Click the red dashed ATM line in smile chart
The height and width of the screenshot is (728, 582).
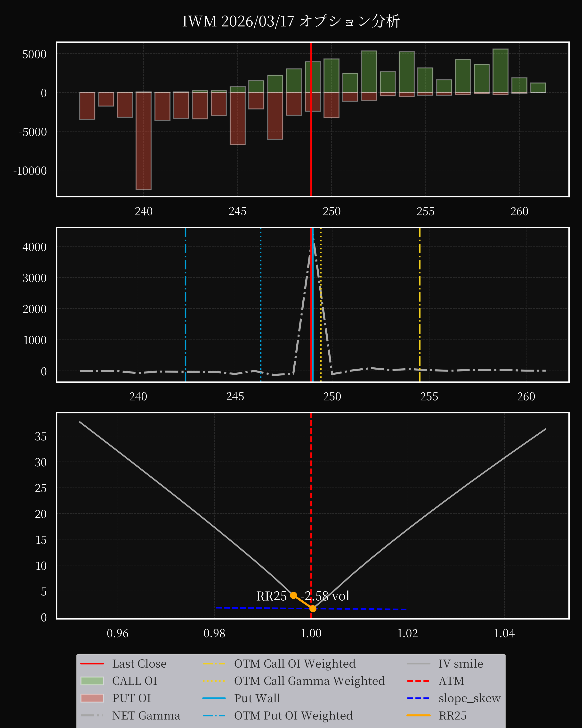(x=311, y=516)
